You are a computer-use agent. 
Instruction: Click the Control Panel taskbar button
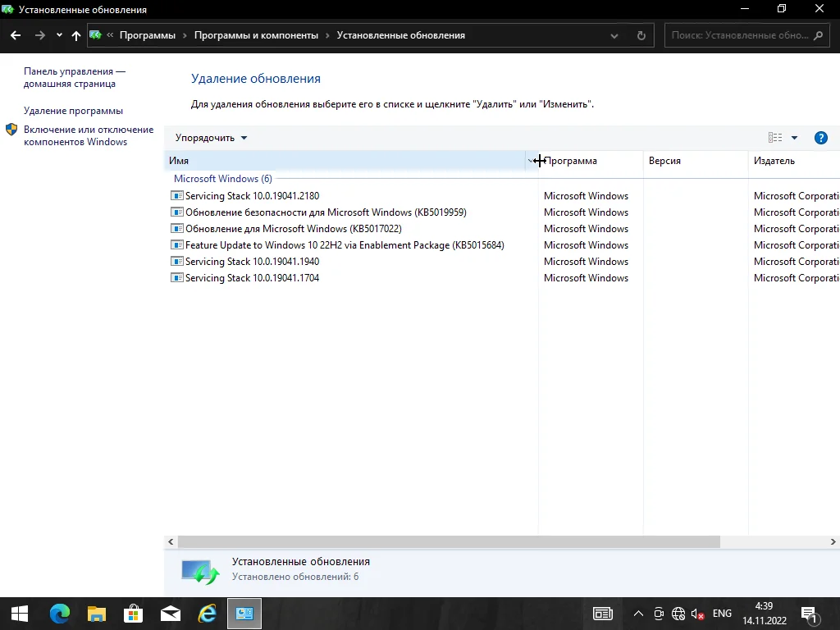coord(244,614)
